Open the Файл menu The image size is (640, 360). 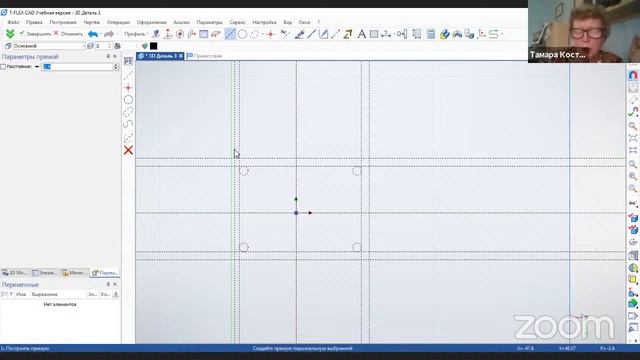(13, 22)
